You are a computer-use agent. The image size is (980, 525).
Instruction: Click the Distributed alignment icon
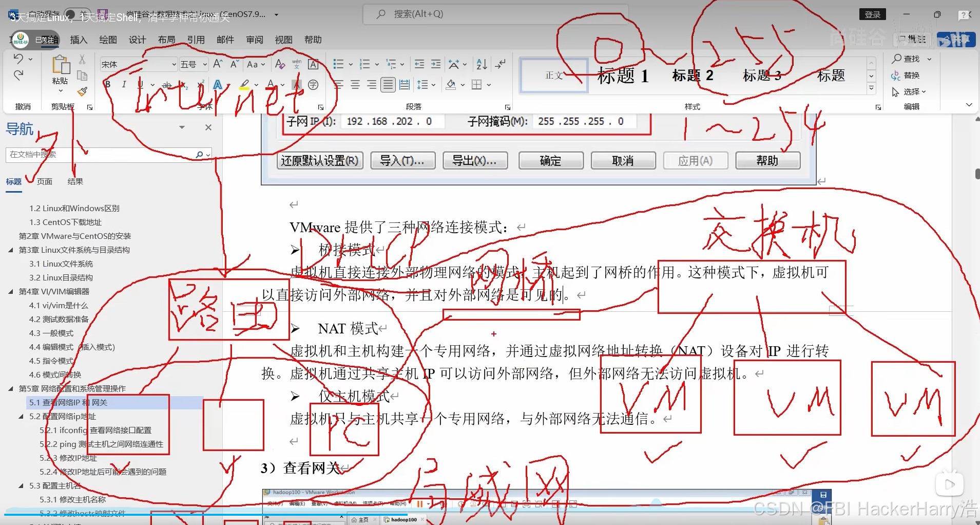tap(405, 85)
